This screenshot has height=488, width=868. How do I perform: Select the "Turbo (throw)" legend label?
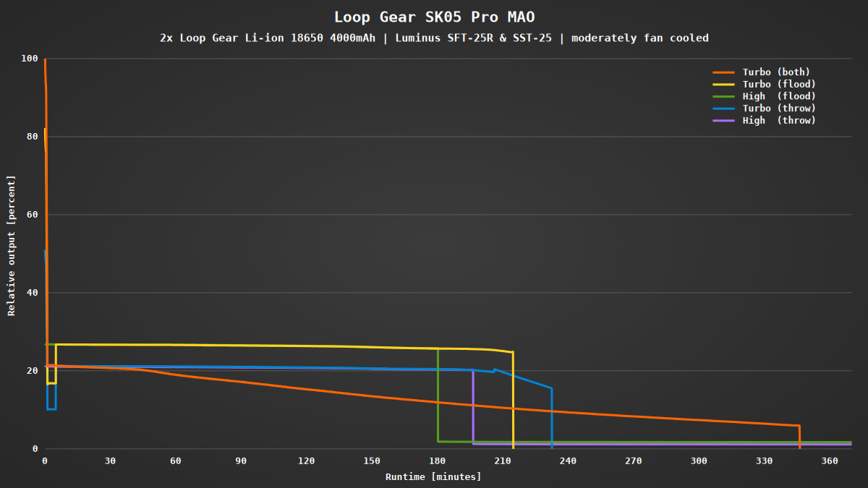click(779, 108)
